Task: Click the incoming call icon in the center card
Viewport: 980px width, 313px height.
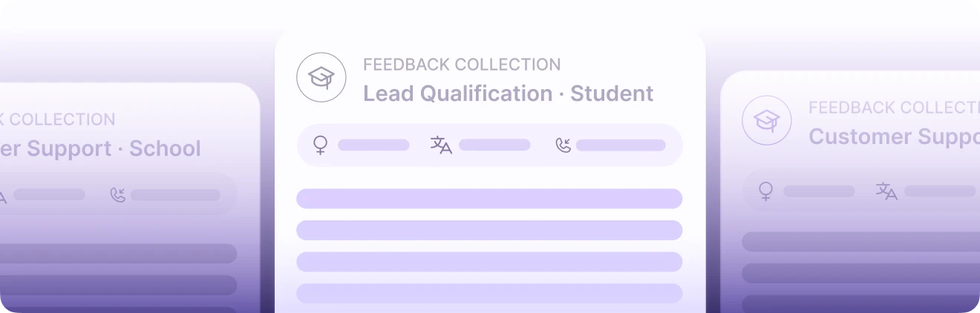Action: pos(563,145)
